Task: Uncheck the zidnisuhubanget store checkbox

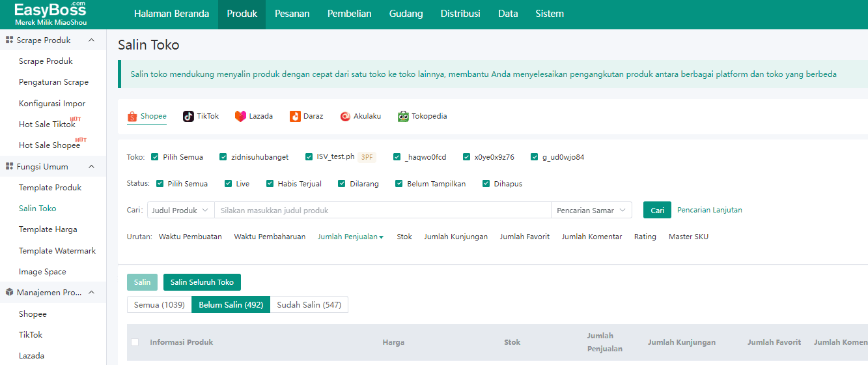Action: [223, 157]
